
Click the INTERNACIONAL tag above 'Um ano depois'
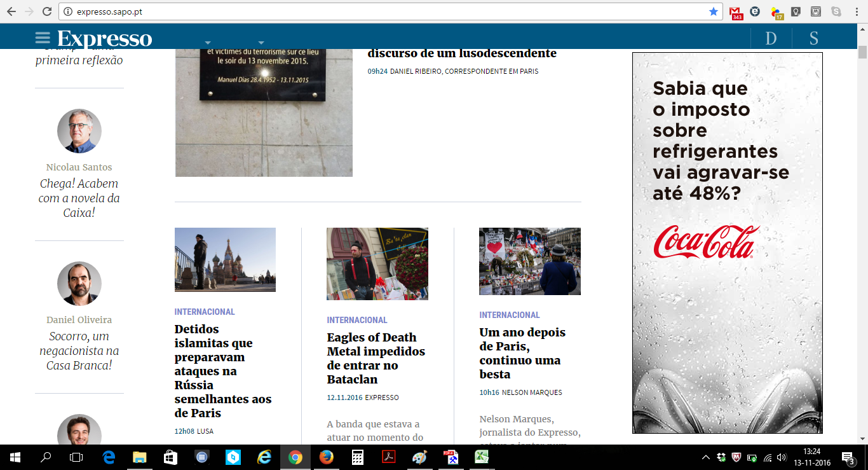[510, 315]
